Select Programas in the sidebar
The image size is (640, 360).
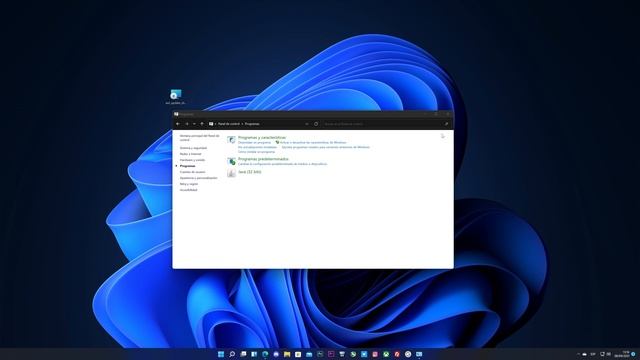(x=187, y=166)
